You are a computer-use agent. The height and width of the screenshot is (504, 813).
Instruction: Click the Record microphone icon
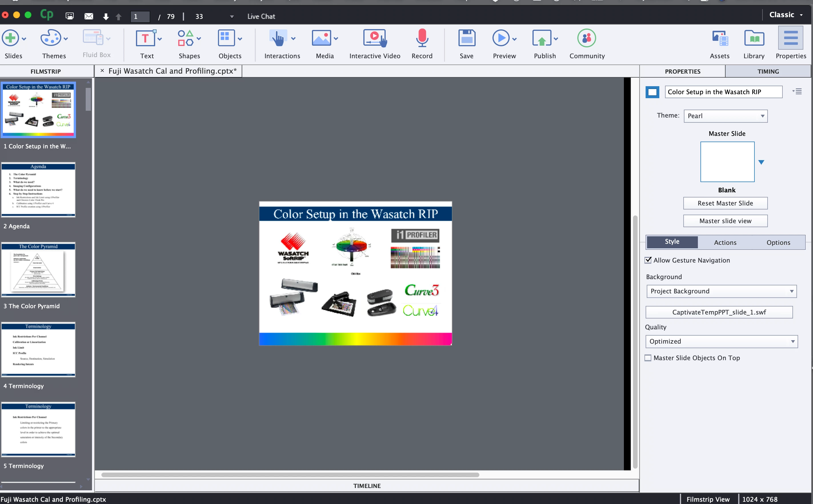coord(422,38)
